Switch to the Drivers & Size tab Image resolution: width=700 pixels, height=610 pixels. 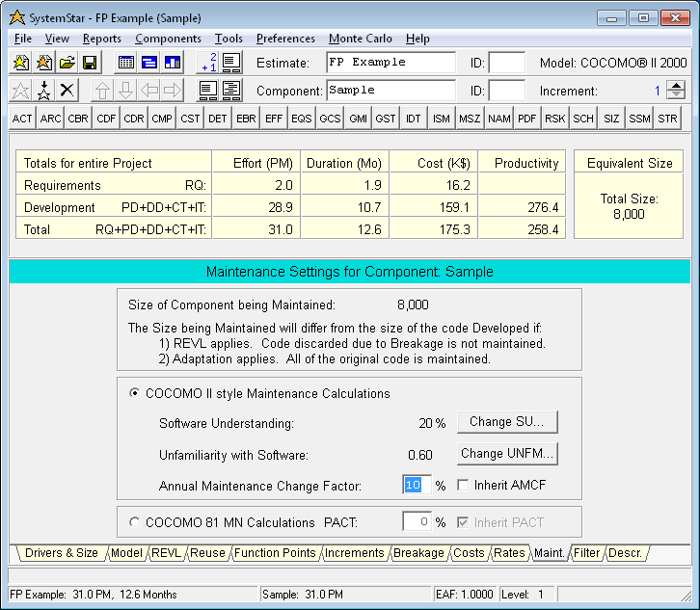click(61, 553)
